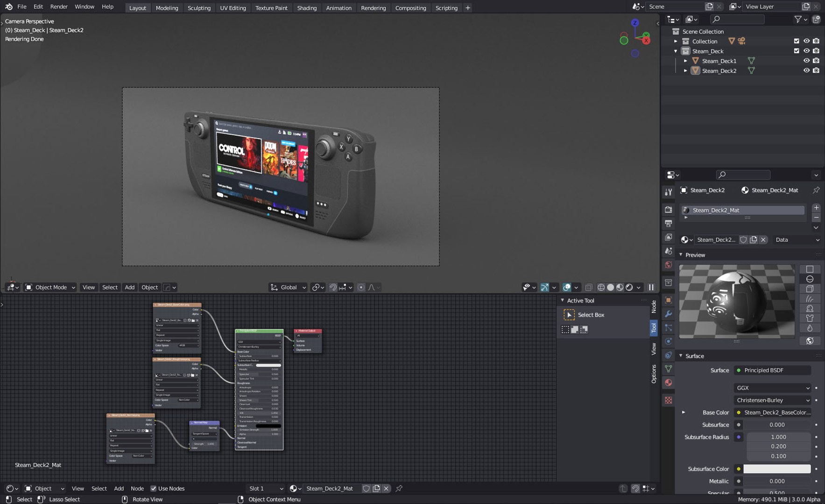Hide Steam_Deck collection via eye icon
This screenshot has width=825, height=504.
coord(806,51)
